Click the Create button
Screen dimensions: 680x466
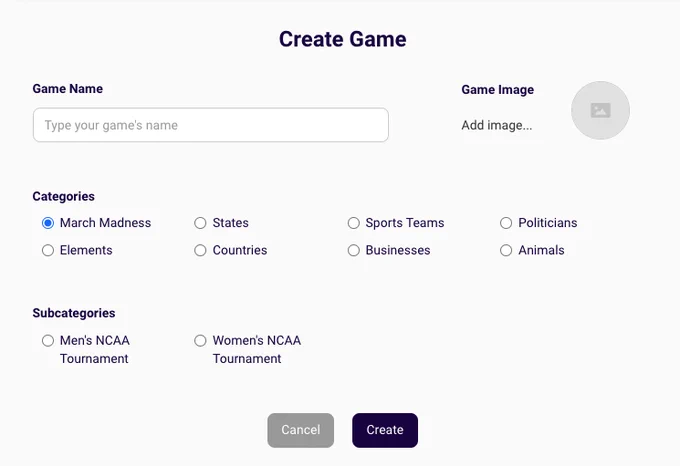[385, 430]
